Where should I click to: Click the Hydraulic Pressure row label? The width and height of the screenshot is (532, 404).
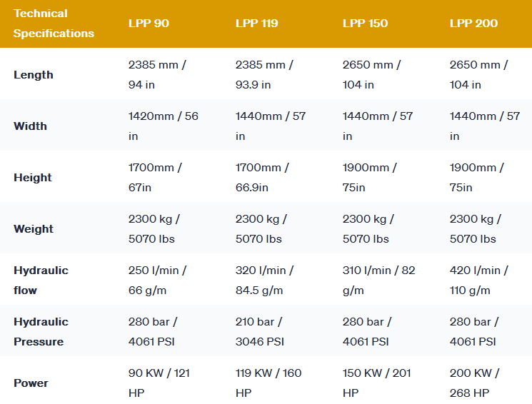click(x=41, y=332)
